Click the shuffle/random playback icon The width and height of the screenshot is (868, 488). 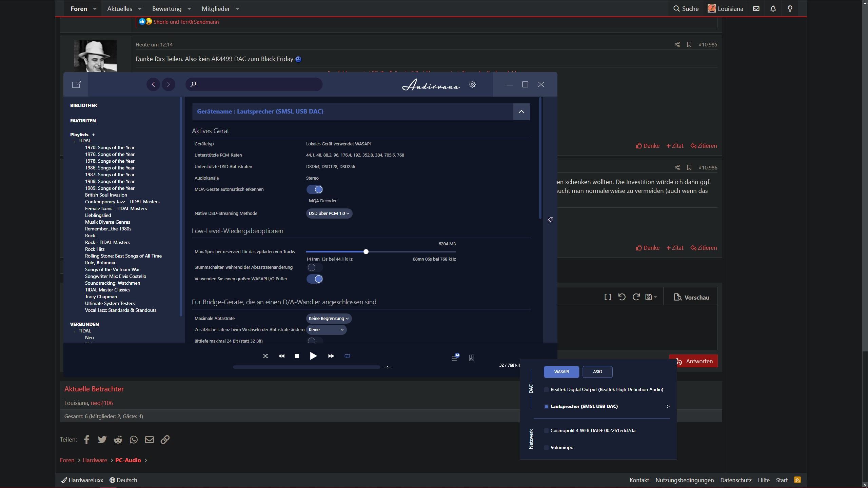[x=265, y=356]
